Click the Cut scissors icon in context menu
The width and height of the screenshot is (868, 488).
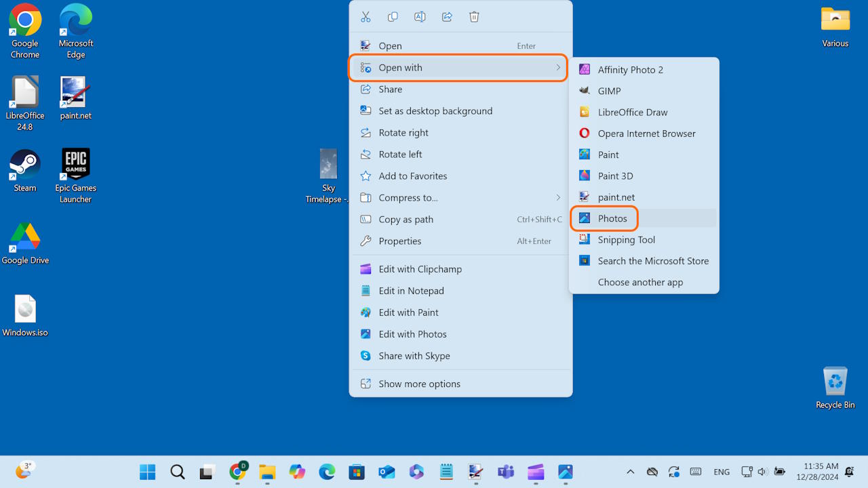(366, 17)
